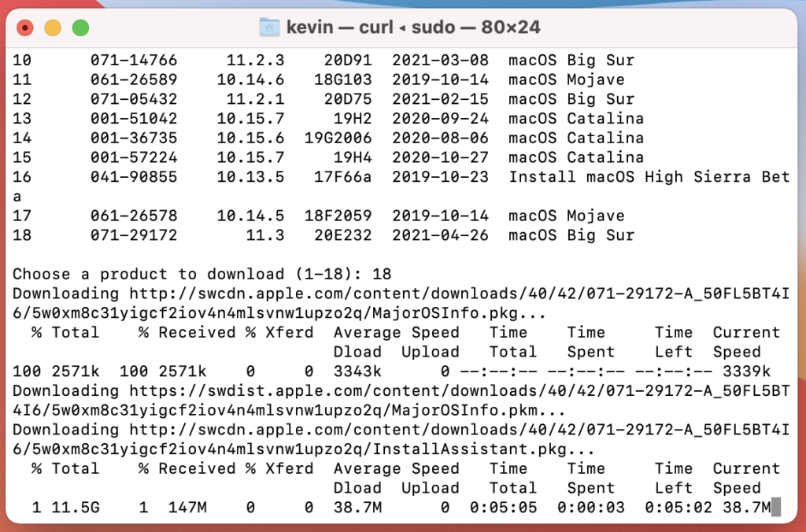
Task: Click time left value 0:05:02
Action: (x=678, y=508)
